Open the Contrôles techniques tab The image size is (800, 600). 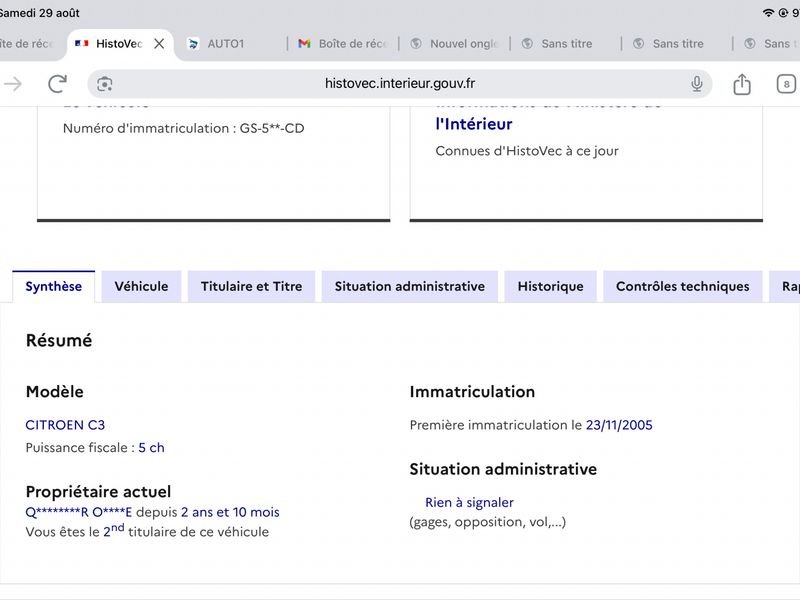tap(683, 286)
